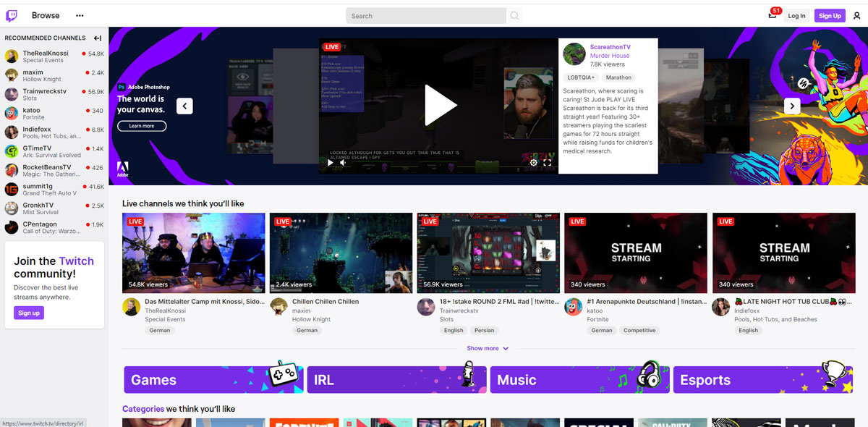Click in the Search input field
The image size is (868, 427).
(426, 15)
